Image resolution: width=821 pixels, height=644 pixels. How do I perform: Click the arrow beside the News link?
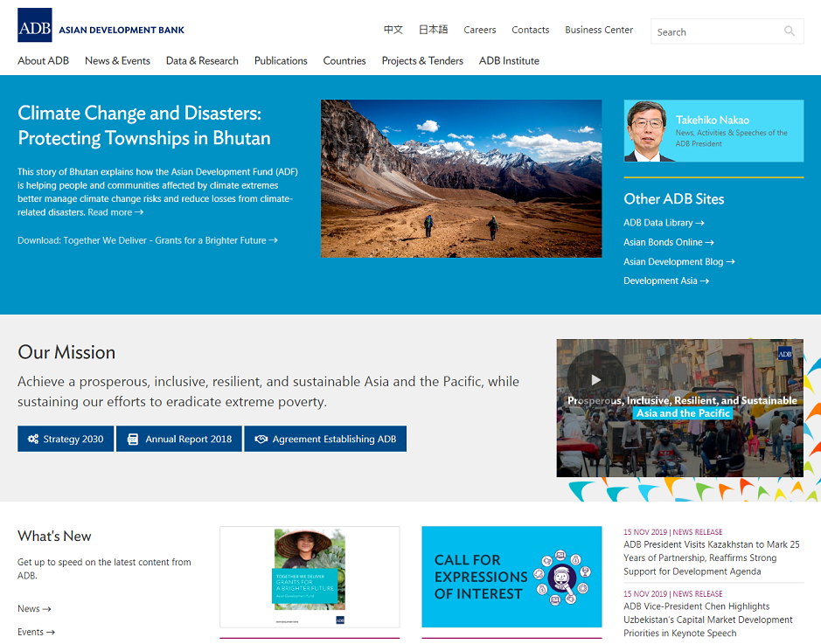[46, 609]
